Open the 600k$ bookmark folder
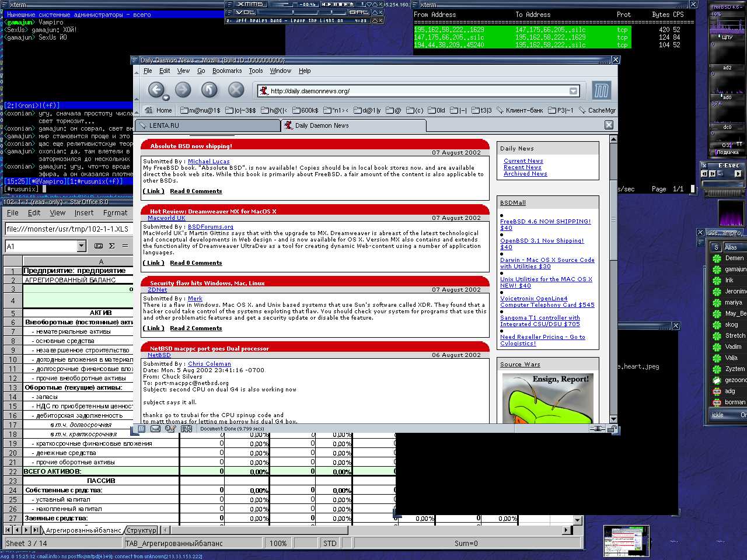Screen dimensions: 747x560 [x=305, y=110]
